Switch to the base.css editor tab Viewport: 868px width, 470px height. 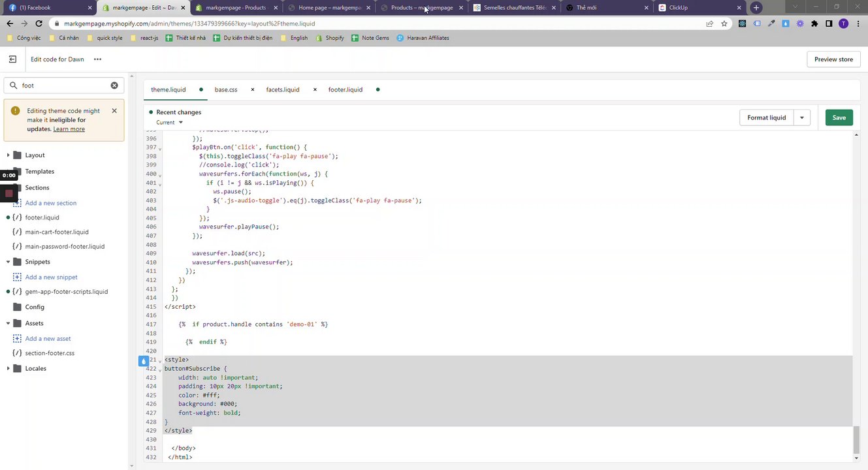tap(226, 89)
